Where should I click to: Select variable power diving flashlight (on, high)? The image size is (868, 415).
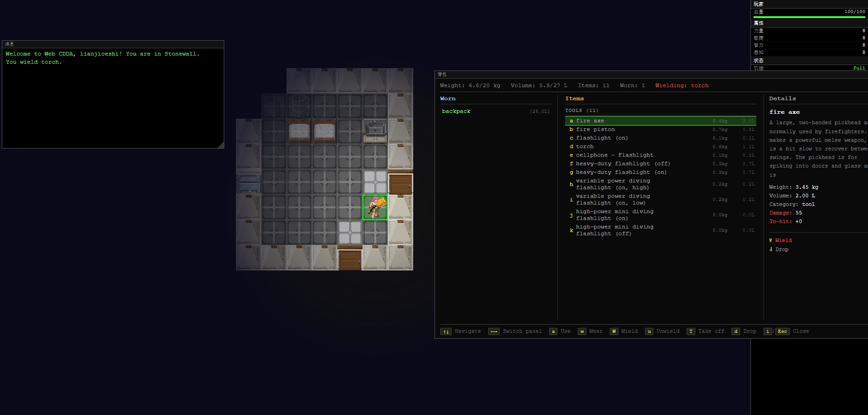(x=660, y=184)
